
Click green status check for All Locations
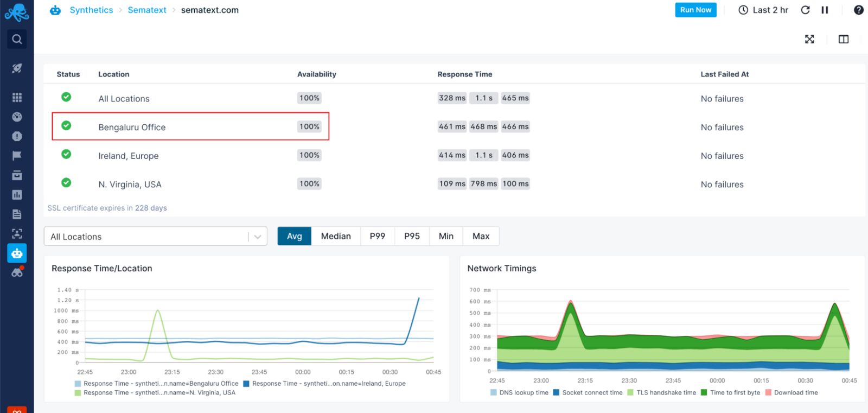[66, 97]
